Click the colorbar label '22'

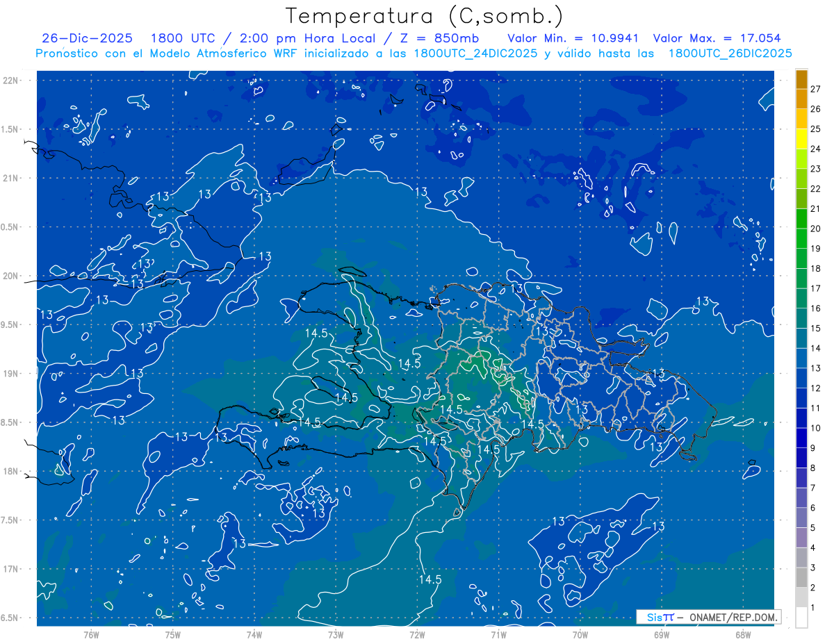click(816, 189)
